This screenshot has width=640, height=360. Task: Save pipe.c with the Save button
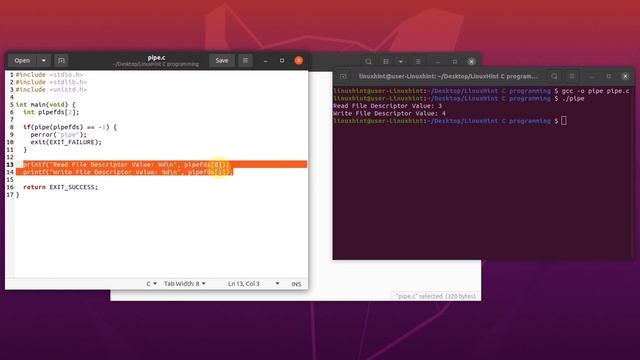pyautogui.click(x=222, y=60)
